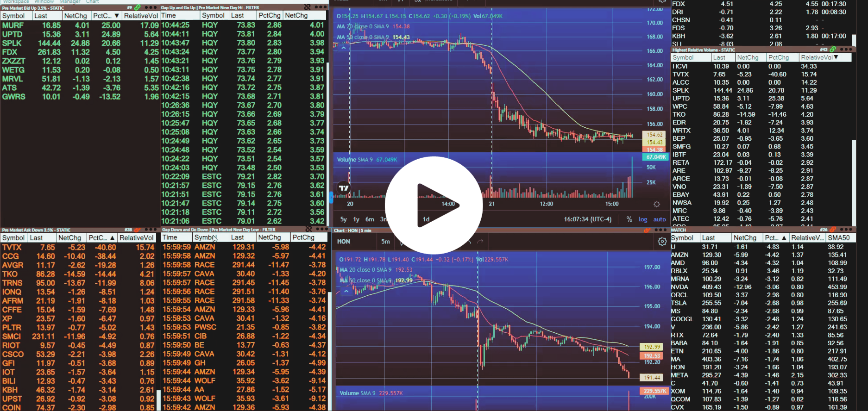Image resolution: width=868 pixels, height=411 pixels.
Task: Collapse the indicator legend on HON chart
Action: pyautogui.click(x=346, y=291)
